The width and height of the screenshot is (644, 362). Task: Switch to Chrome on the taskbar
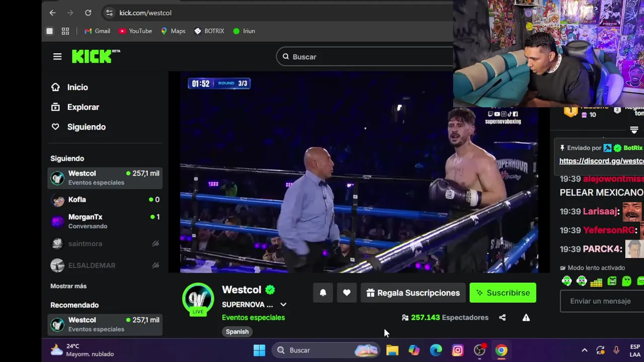(502, 350)
